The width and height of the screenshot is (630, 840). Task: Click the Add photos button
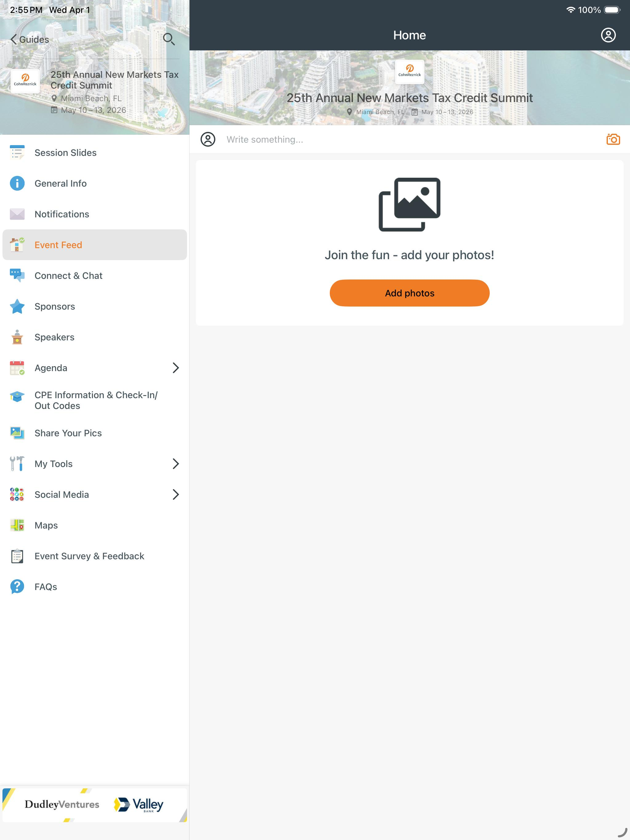pos(409,293)
